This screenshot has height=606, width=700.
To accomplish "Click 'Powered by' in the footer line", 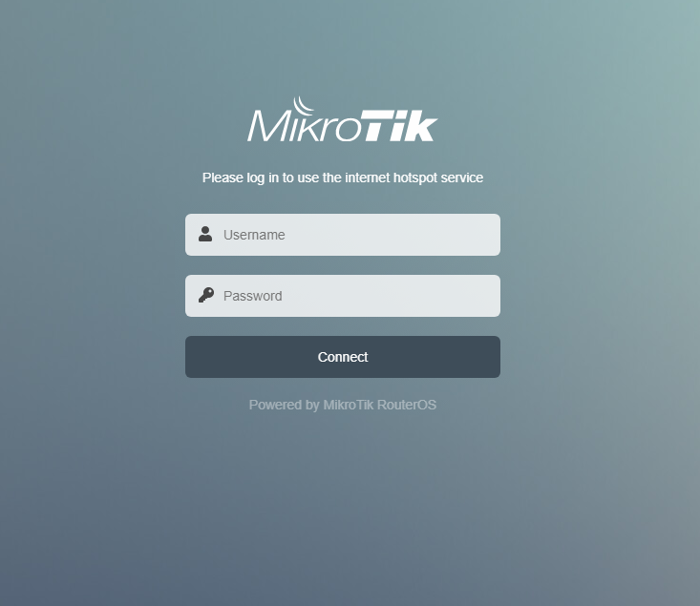I will coord(284,405).
